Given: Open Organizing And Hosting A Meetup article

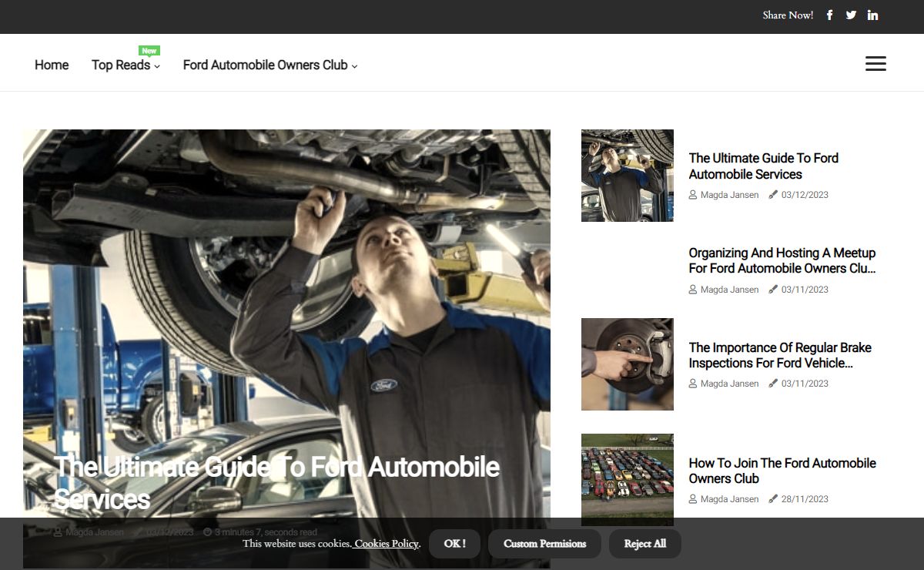Looking at the screenshot, I should (x=782, y=260).
